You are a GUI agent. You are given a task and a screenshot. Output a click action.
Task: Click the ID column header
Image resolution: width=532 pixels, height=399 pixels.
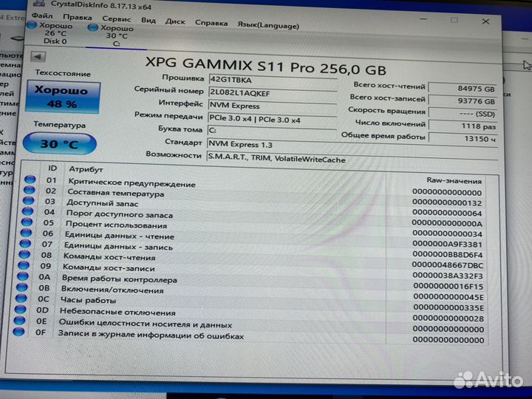(x=52, y=168)
